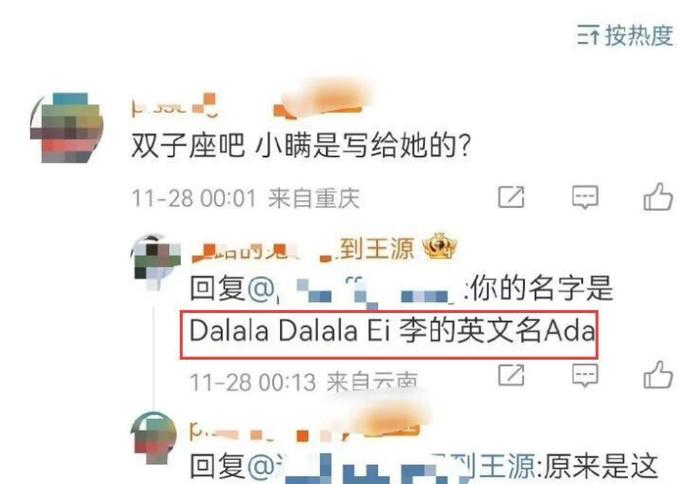
Task: Reply to the Dalala Dalala Ei comment
Action: (x=585, y=375)
